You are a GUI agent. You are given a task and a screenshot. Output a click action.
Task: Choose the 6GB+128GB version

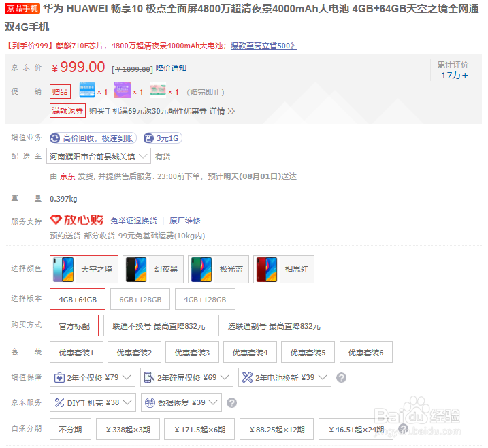tap(140, 299)
